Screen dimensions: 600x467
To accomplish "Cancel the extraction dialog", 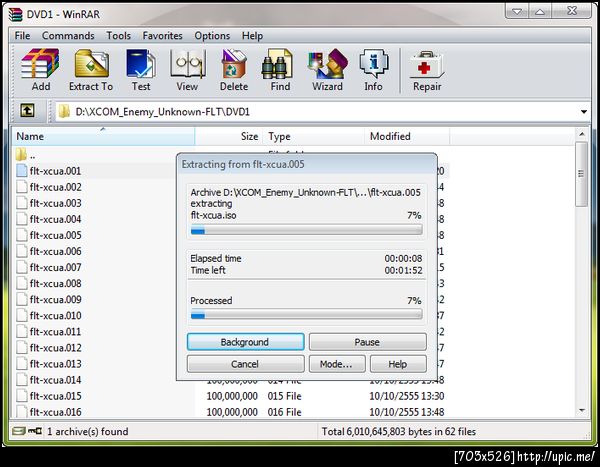I will coord(245,364).
